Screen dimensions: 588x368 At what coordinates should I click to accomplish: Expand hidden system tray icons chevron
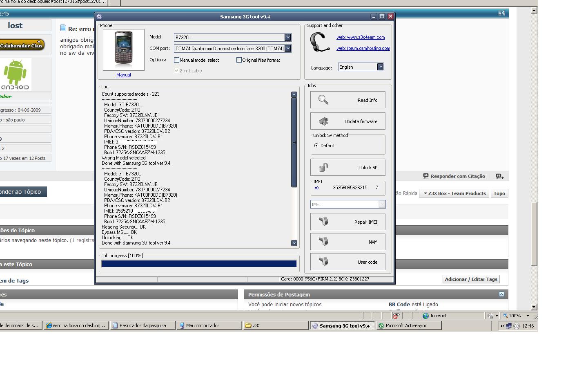pos(502,326)
